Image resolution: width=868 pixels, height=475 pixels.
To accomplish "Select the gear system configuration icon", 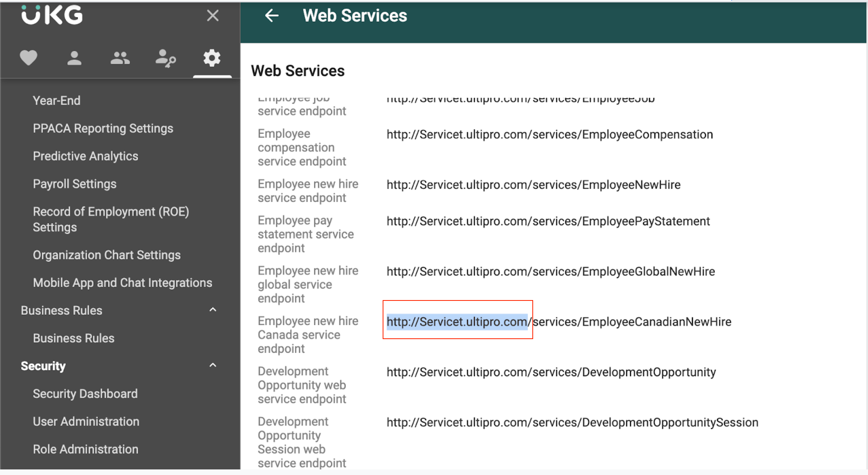I will coord(212,58).
